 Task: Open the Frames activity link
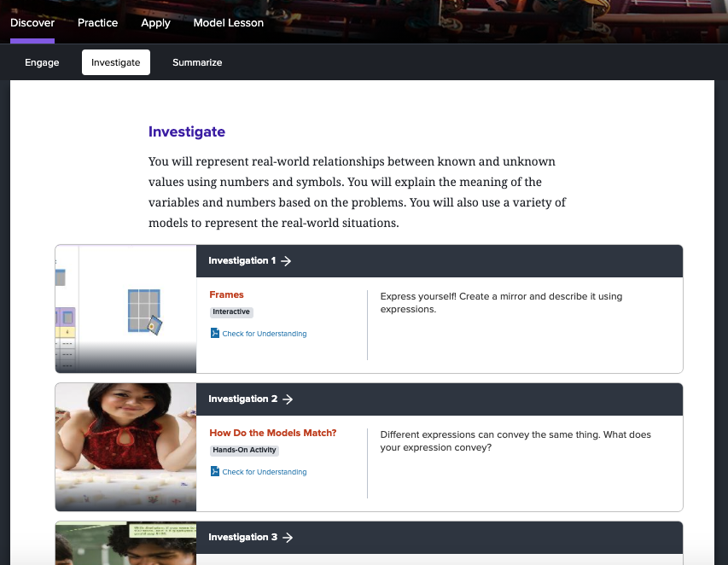226,294
